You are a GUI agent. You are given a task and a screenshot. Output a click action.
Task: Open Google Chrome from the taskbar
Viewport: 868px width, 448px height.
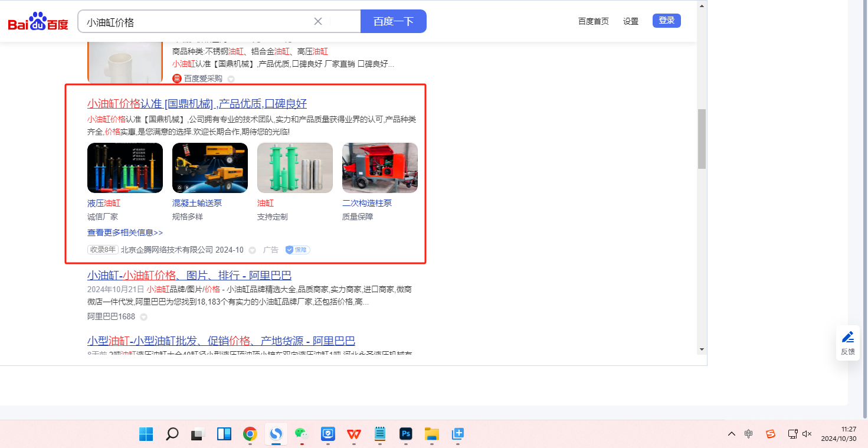[x=250, y=434]
